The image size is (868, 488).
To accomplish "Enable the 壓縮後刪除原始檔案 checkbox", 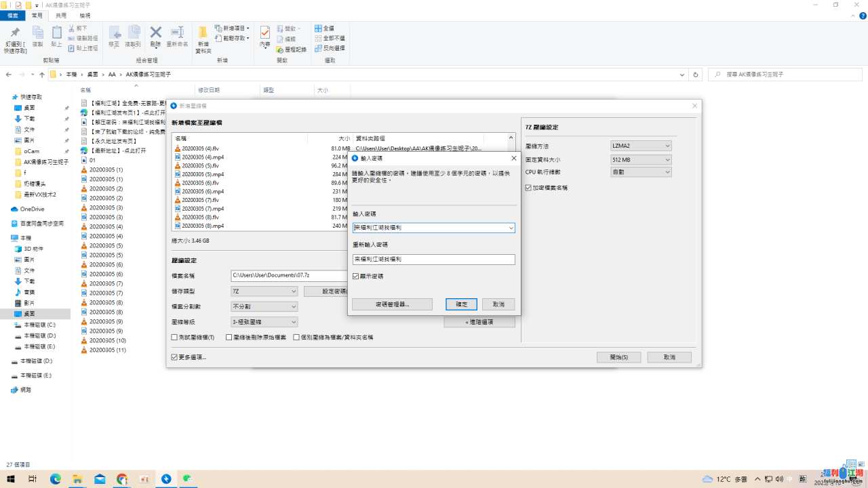I will point(229,337).
